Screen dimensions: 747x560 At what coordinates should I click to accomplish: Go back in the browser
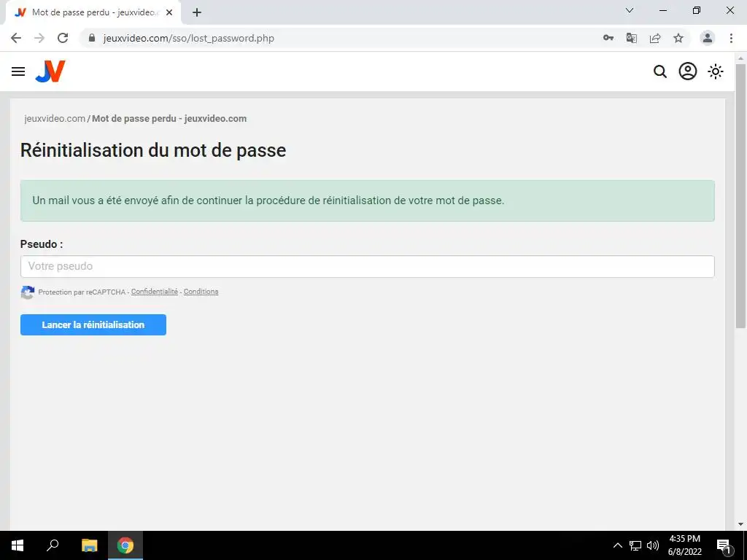pyautogui.click(x=16, y=38)
